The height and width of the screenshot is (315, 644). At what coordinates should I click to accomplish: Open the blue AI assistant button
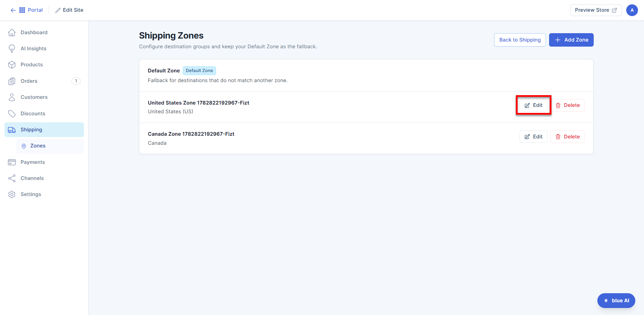click(x=616, y=301)
